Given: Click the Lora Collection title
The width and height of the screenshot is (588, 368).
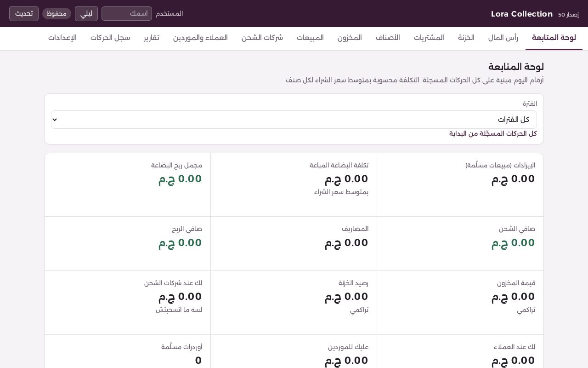Looking at the screenshot, I should (x=522, y=14).
